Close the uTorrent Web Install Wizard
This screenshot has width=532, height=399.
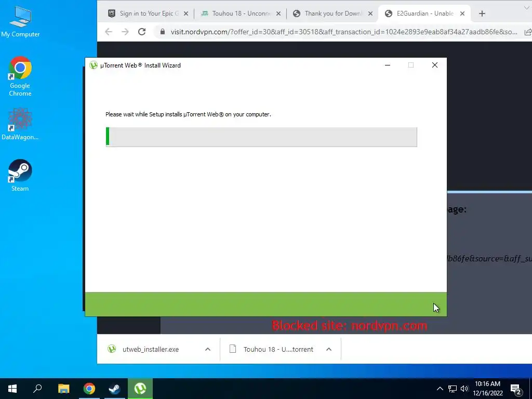(435, 65)
